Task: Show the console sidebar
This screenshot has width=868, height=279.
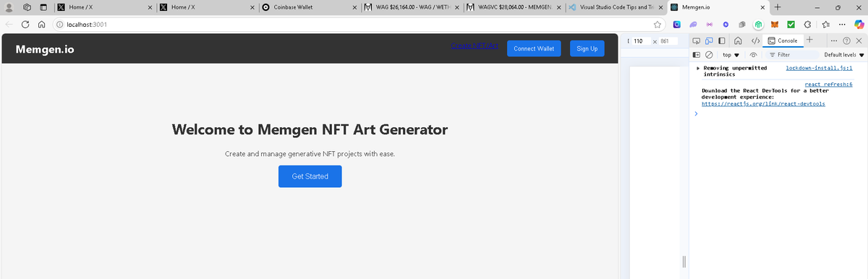Action: 697,54
